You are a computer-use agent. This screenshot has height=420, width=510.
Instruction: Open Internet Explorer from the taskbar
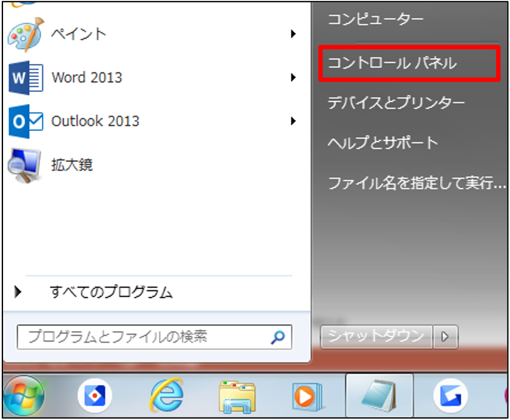[167, 396]
